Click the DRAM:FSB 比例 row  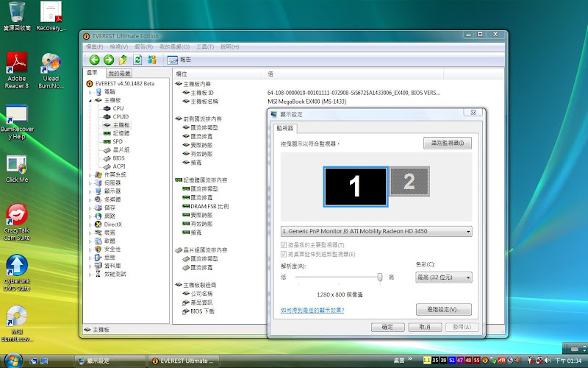[206, 206]
